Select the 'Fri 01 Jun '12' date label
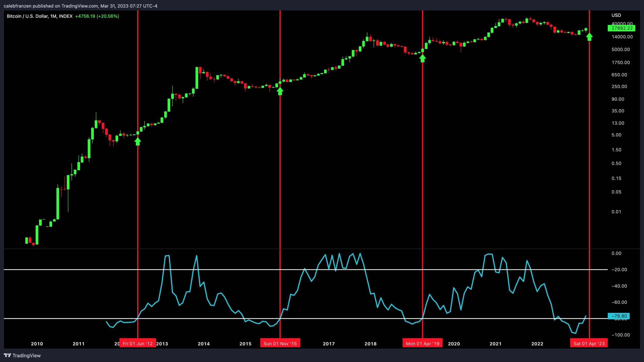Viewport: 644px width, 362px height. [138, 343]
